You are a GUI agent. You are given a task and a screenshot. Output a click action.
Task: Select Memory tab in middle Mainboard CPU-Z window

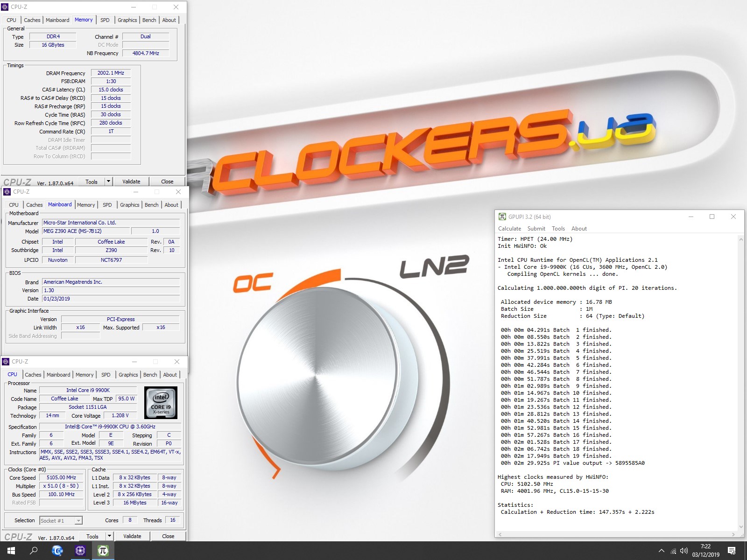(86, 205)
